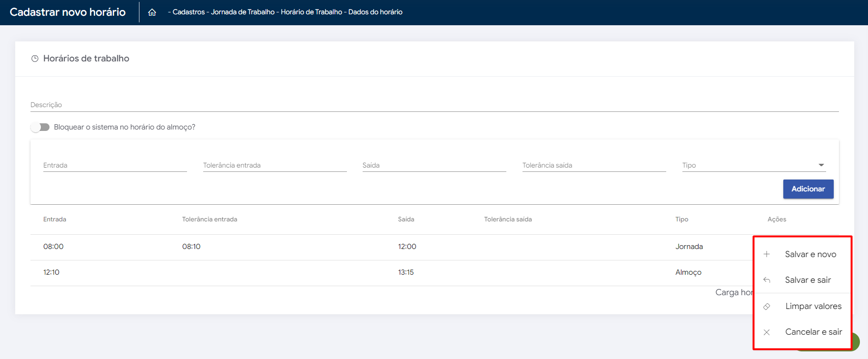The image size is (868, 359).
Task: Select the 12:10 Almoço table row
Action: tap(381, 272)
